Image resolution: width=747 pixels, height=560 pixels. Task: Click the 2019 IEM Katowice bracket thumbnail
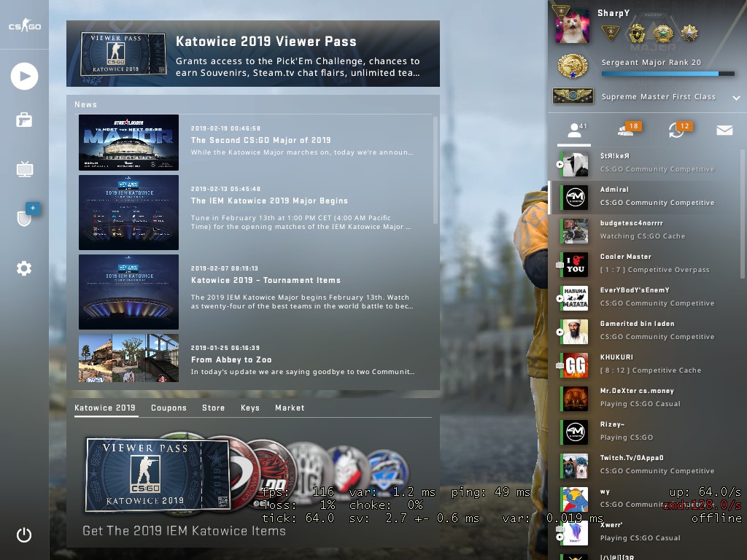[128, 212]
